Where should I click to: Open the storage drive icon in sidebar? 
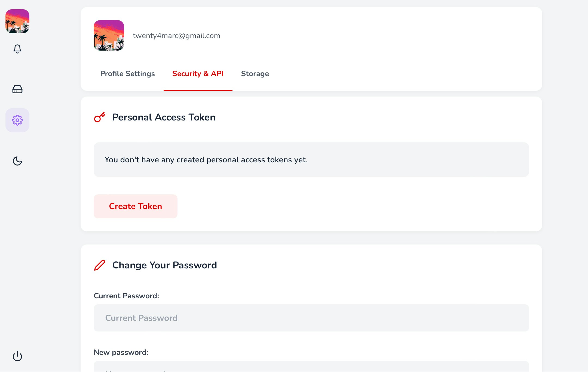pyautogui.click(x=17, y=89)
